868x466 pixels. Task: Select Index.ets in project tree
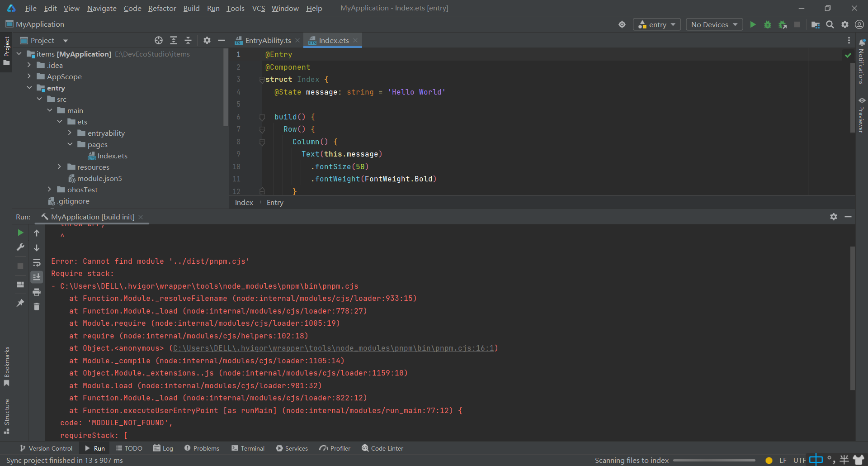pyautogui.click(x=112, y=156)
